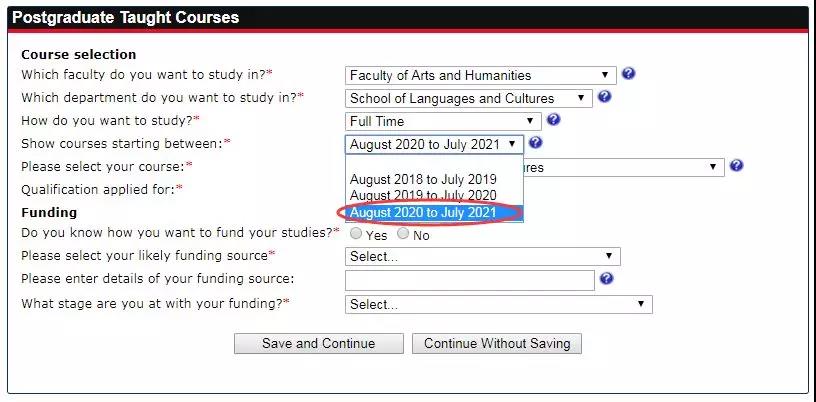Image resolution: width=816 pixels, height=402 pixels.
Task: Click help icon beside course start dates
Action: (535, 143)
